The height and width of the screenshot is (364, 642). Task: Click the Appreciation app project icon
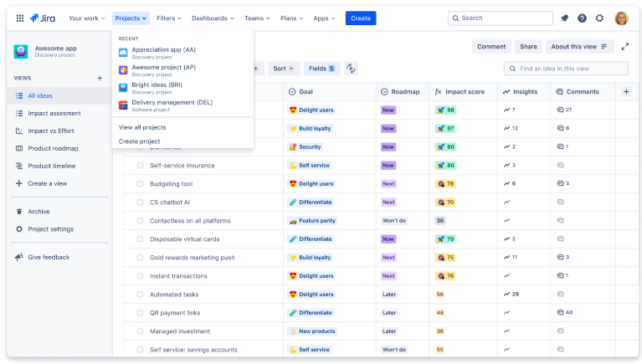123,53
